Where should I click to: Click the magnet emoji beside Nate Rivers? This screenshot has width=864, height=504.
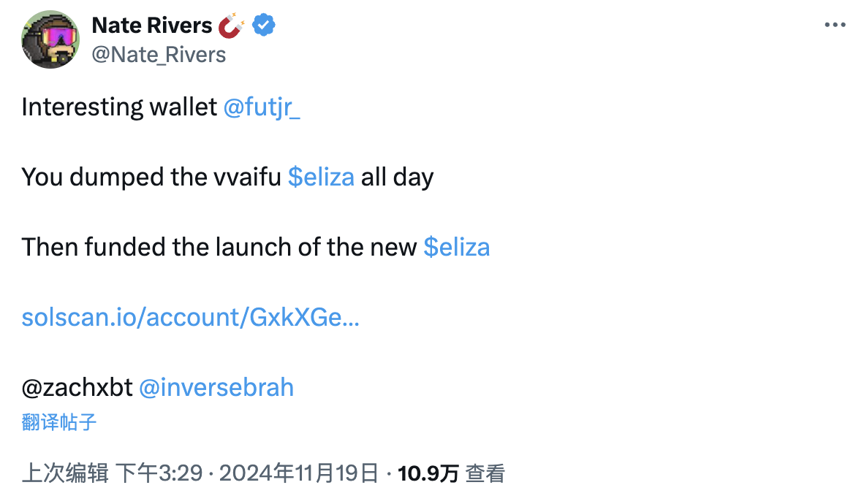[x=232, y=26]
